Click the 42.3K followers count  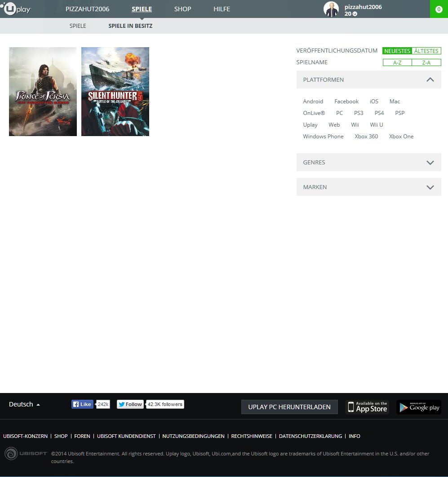pyautogui.click(x=165, y=404)
